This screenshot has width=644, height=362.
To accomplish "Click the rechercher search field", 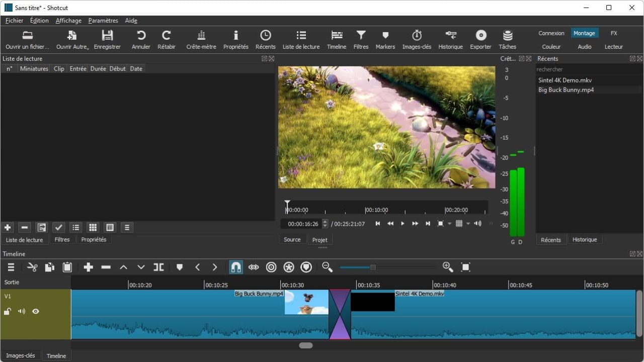I will [589, 69].
